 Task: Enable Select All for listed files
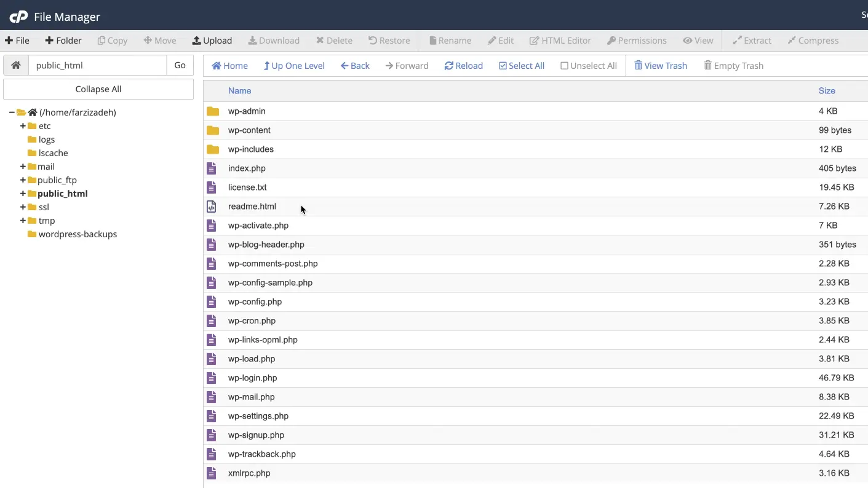click(x=504, y=65)
